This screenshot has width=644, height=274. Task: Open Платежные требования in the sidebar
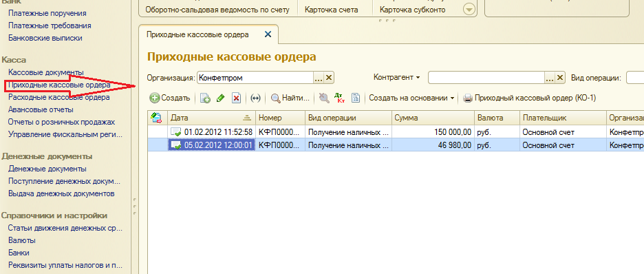(x=50, y=26)
